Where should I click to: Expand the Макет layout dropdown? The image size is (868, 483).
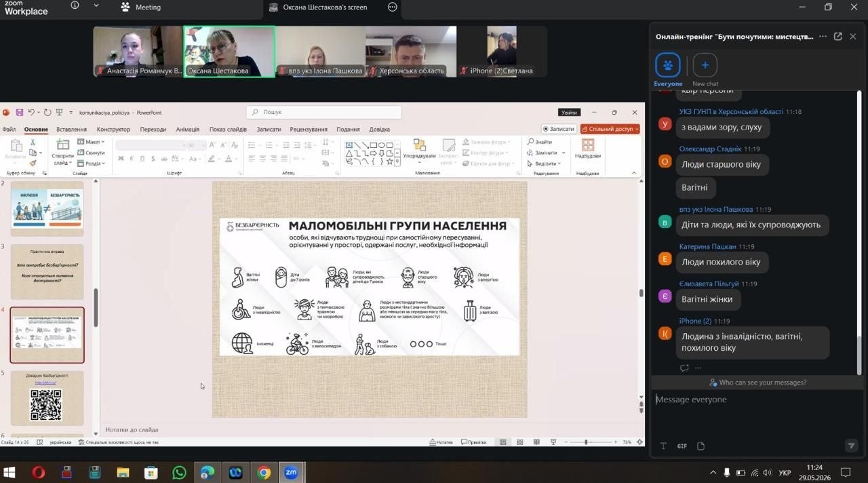coord(91,142)
